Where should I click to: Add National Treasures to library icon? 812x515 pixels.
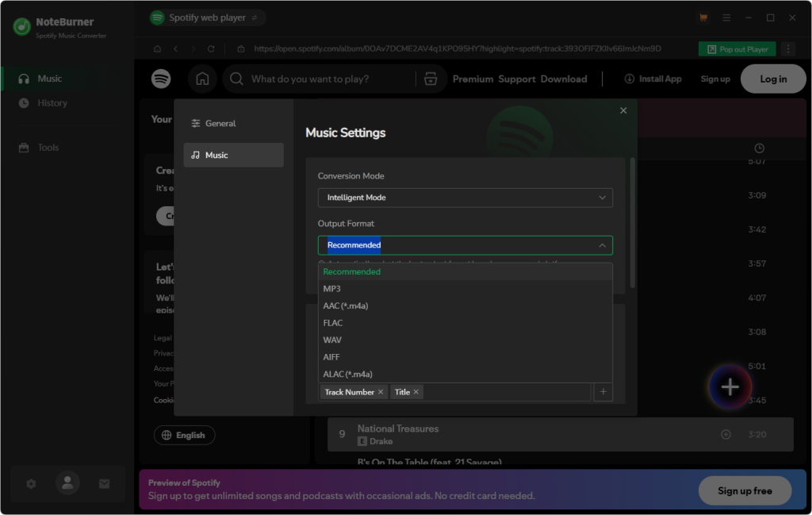[x=726, y=435]
